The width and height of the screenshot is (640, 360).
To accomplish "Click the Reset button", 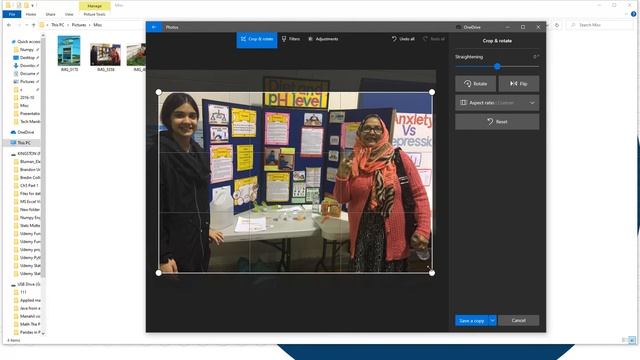I will [x=497, y=122].
